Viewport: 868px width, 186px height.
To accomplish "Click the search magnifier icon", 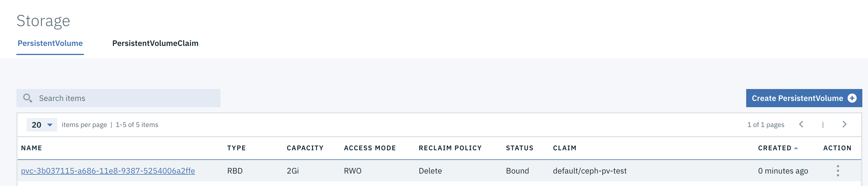I will (28, 98).
